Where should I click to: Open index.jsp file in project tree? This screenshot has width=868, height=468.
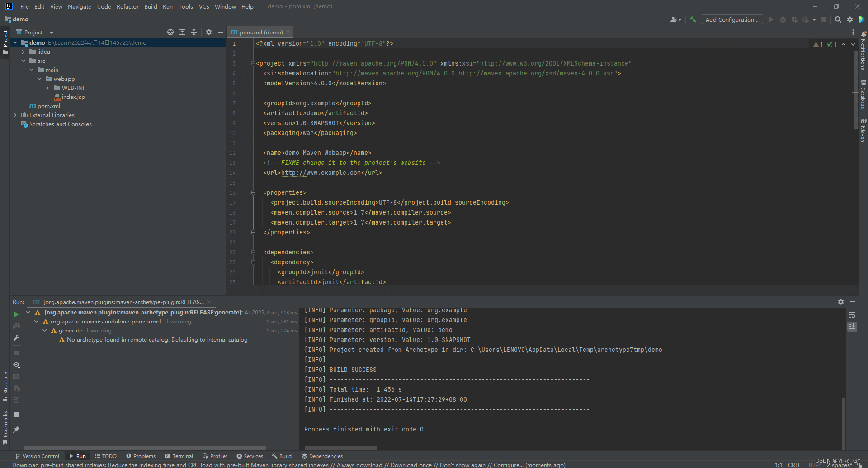(x=73, y=97)
